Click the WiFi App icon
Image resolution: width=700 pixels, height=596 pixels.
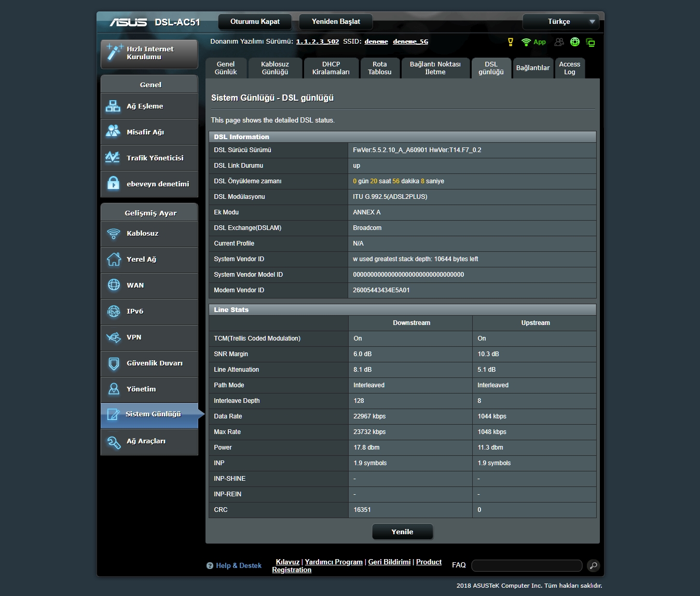(527, 42)
